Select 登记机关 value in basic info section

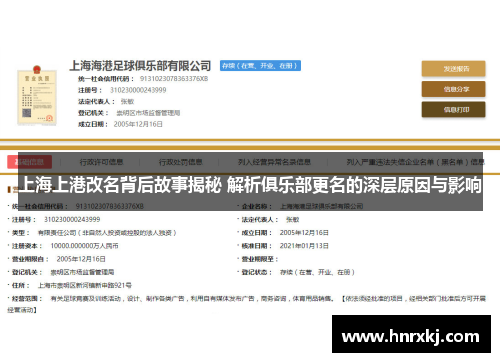point(82,272)
